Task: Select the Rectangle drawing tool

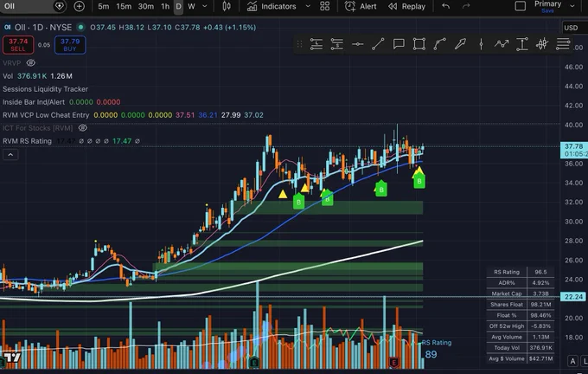Action: 419,44
